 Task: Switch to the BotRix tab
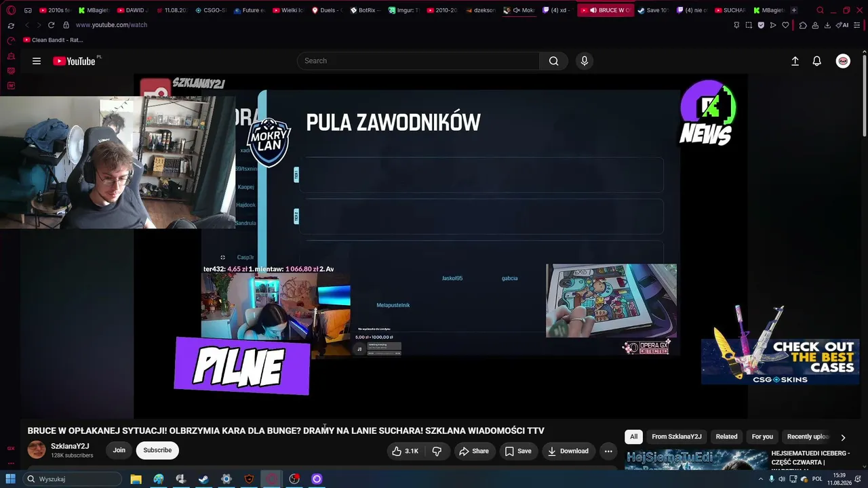coord(366,10)
